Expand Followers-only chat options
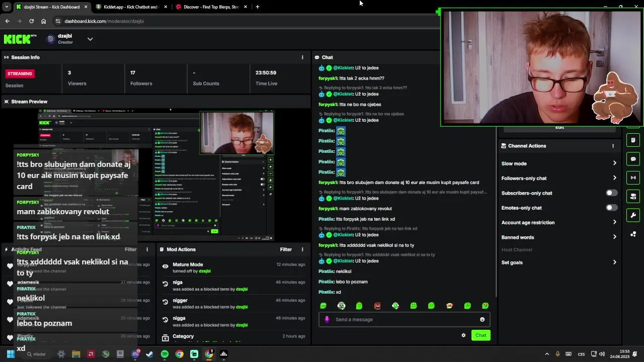 click(x=614, y=178)
